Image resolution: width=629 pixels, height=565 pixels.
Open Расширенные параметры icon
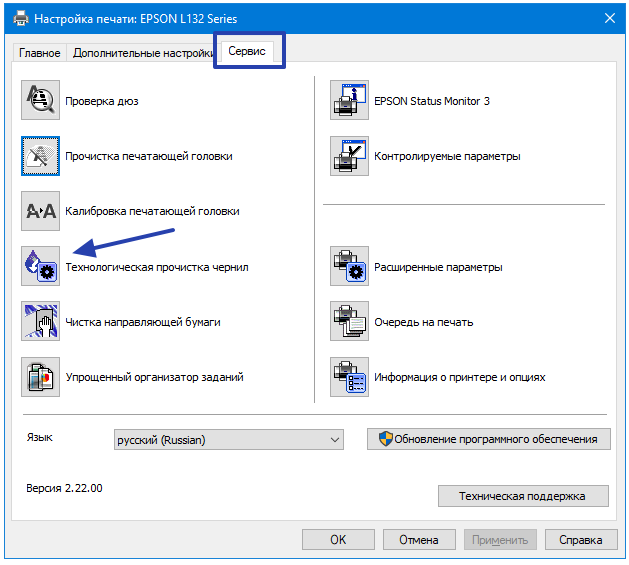click(x=349, y=266)
